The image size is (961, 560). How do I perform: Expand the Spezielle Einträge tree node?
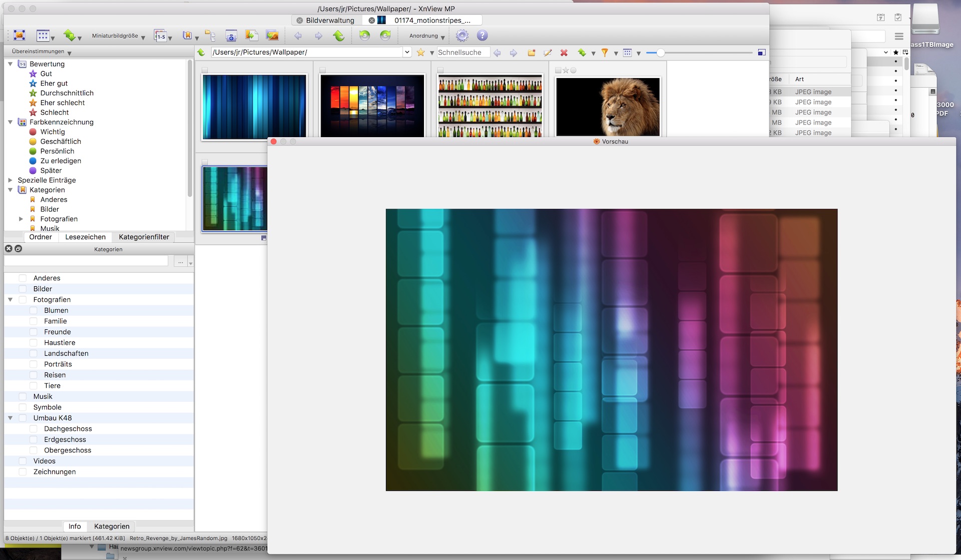click(10, 180)
